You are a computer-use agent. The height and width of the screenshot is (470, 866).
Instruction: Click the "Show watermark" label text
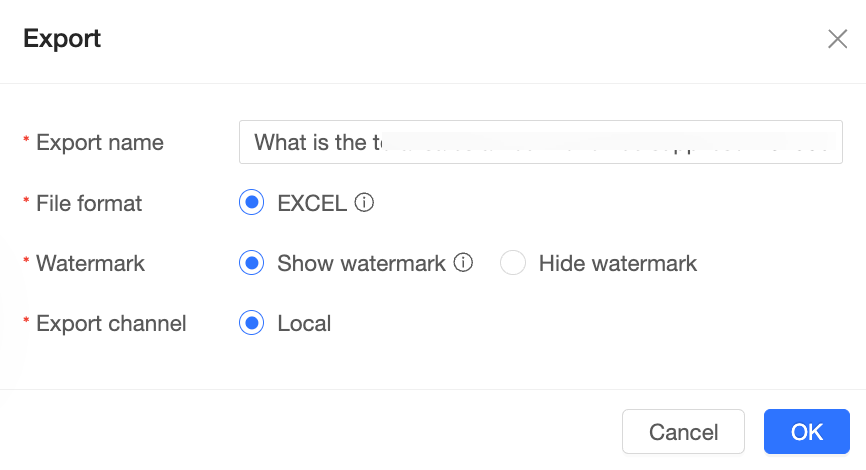(x=361, y=264)
